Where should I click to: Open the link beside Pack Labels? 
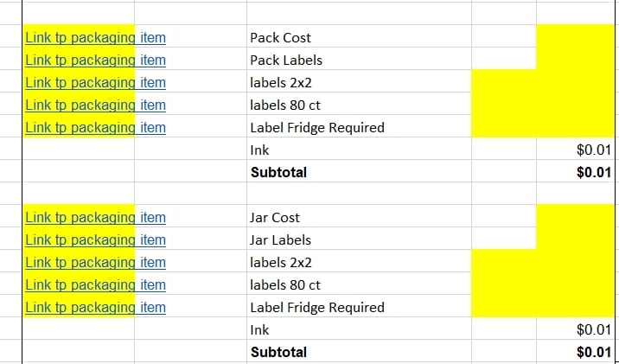96,61
